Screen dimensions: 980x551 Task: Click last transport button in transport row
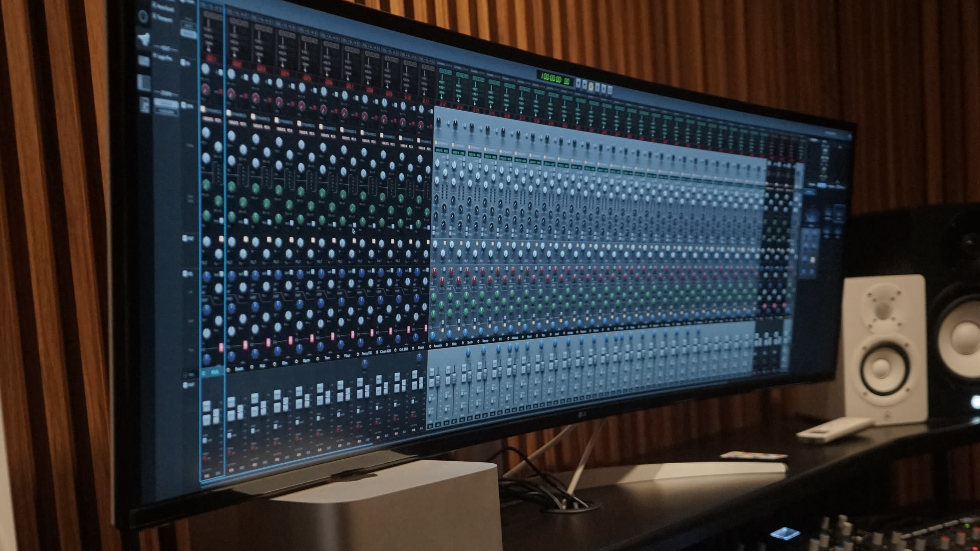(x=610, y=90)
